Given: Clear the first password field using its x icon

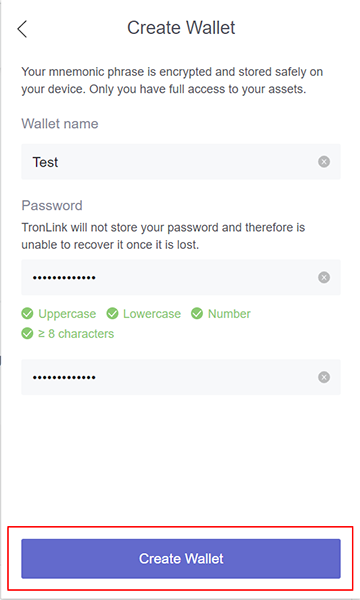Looking at the screenshot, I should click(324, 277).
